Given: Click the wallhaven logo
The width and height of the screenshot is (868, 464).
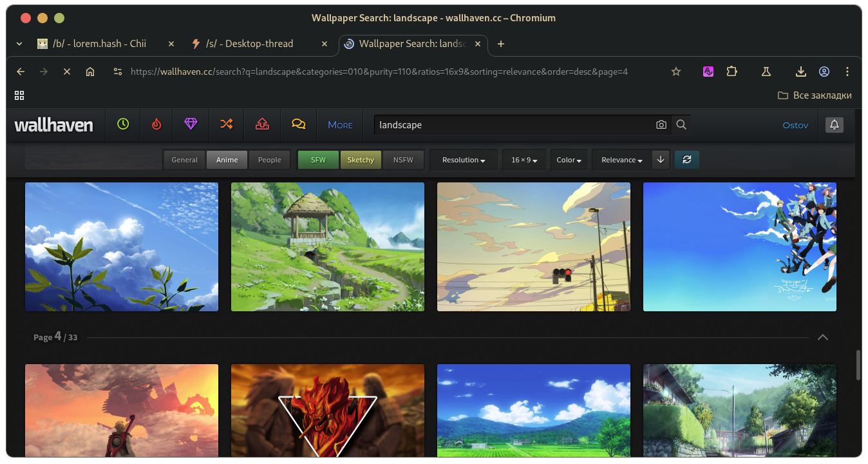Looking at the screenshot, I should pos(54,125).
